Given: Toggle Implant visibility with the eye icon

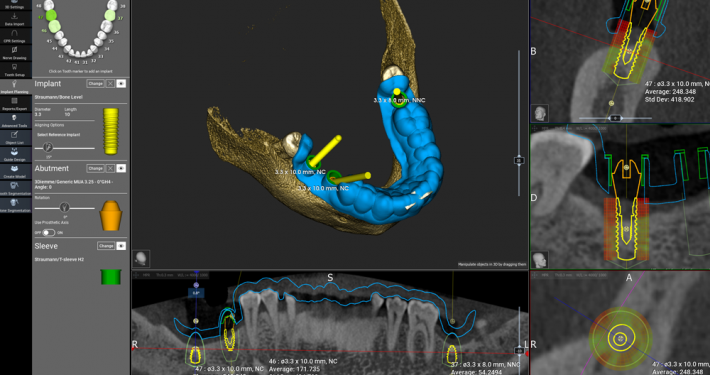Looking at the screenshot, I should click(x=121, y=84).
